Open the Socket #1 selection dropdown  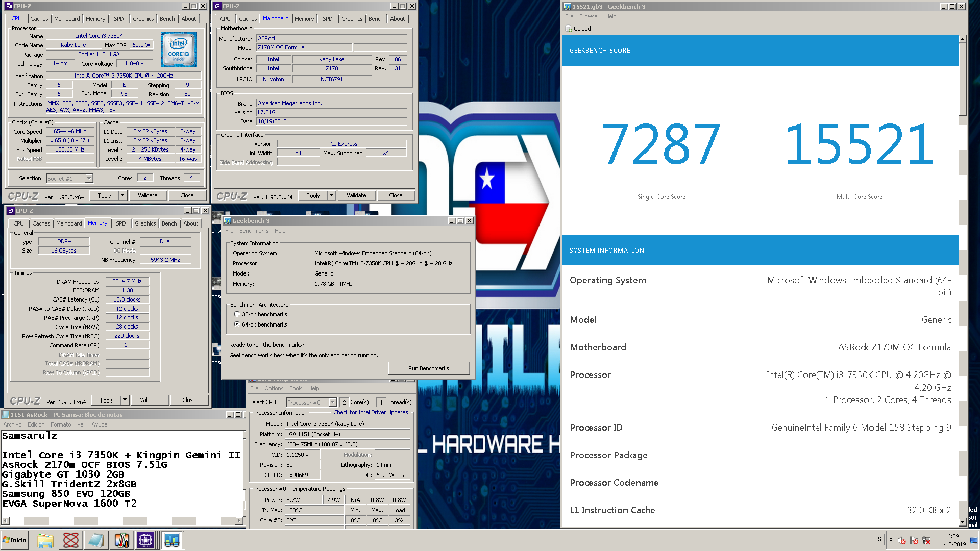[x=89, y=178]
